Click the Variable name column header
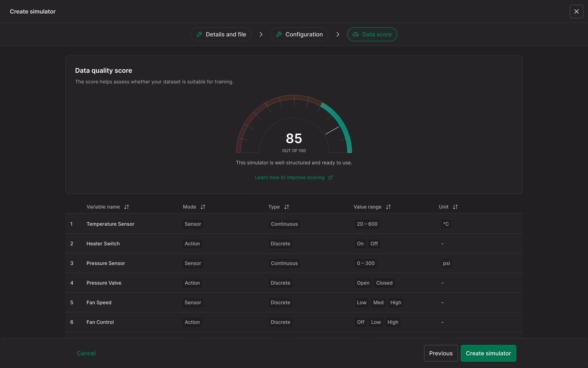Image resolution: width=588 pixels, height=368 pixels. click(103, 207)
